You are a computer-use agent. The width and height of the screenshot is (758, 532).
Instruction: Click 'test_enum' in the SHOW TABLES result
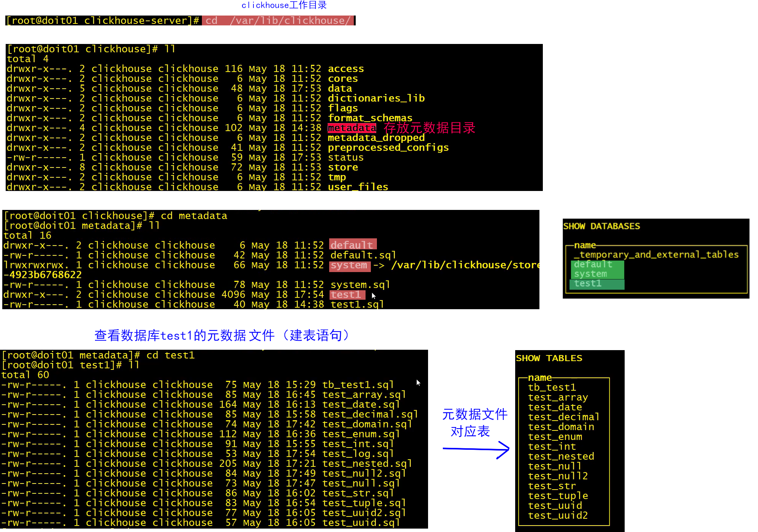tap(555, 437)
